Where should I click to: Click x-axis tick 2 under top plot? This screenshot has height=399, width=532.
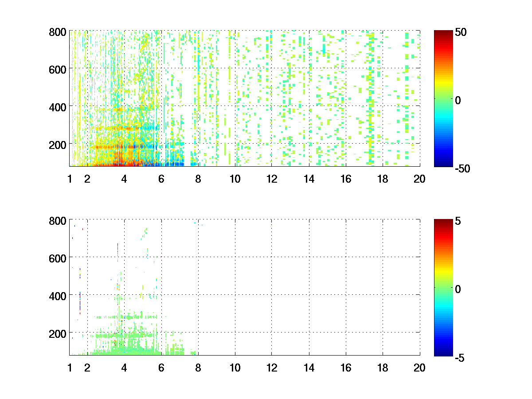point(87,179)
